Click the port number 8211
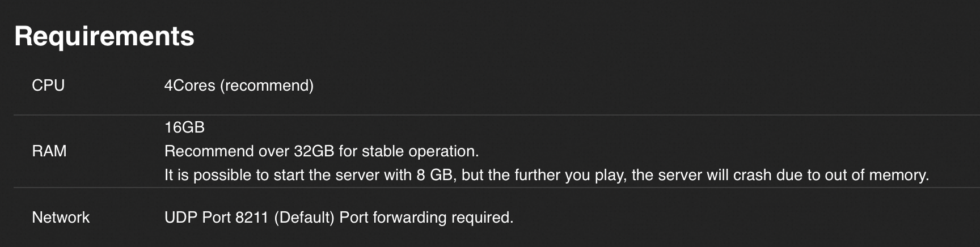 pyautogui.click(x=251, y=218)
